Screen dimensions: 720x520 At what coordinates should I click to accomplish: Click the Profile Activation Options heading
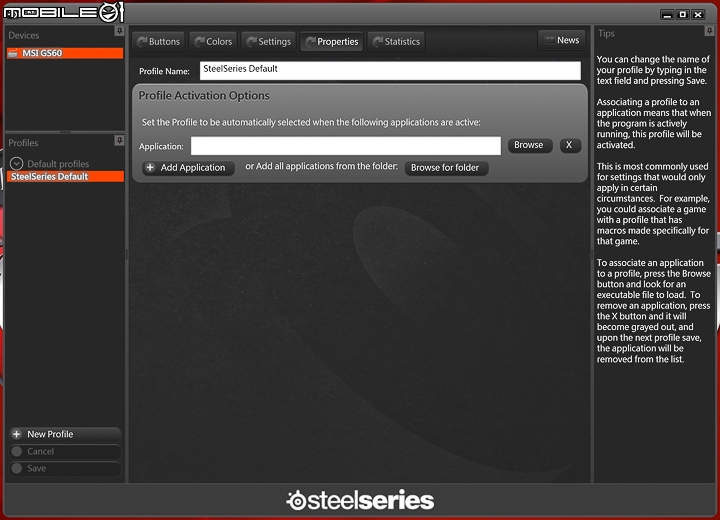[204, 96]
